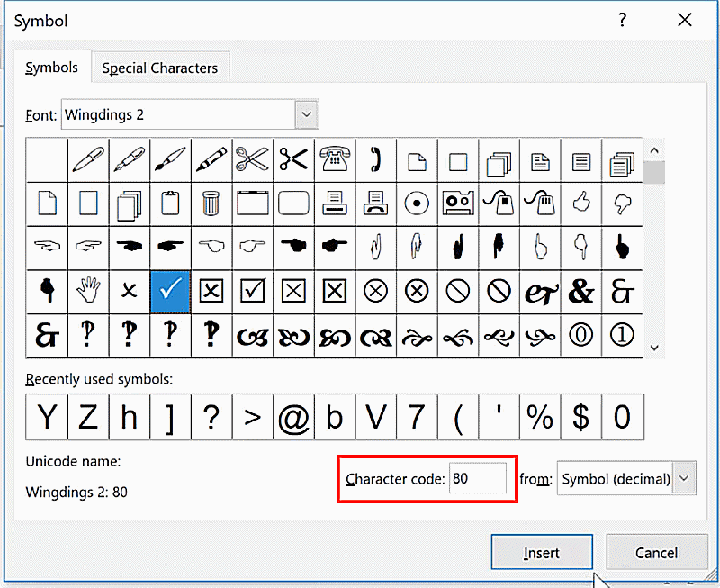Click the Cancel button
The width and height of the screenshot is (720, 588).
tap(655, 553)
